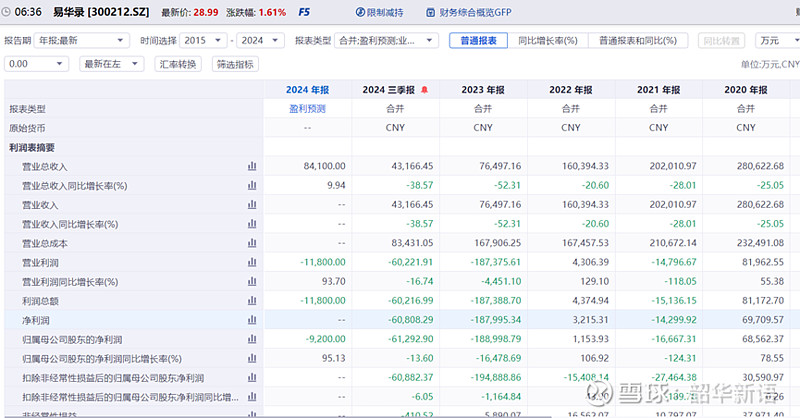Click the 利润表摘要 section heading

32,147
